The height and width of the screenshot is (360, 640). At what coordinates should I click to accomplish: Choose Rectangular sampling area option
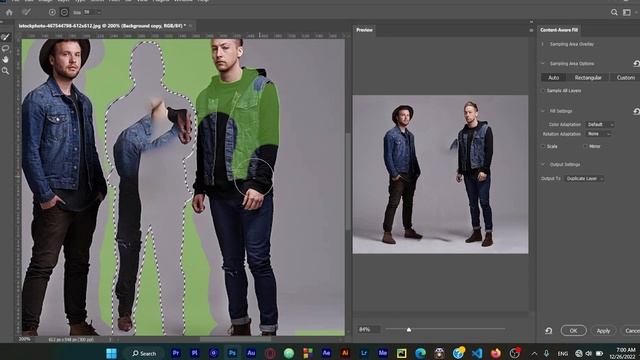588,78
